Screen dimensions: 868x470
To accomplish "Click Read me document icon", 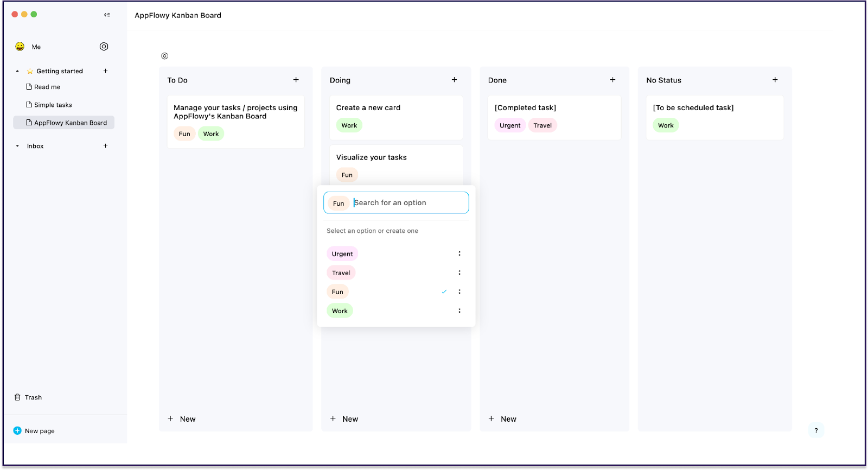I will [29, 87].
